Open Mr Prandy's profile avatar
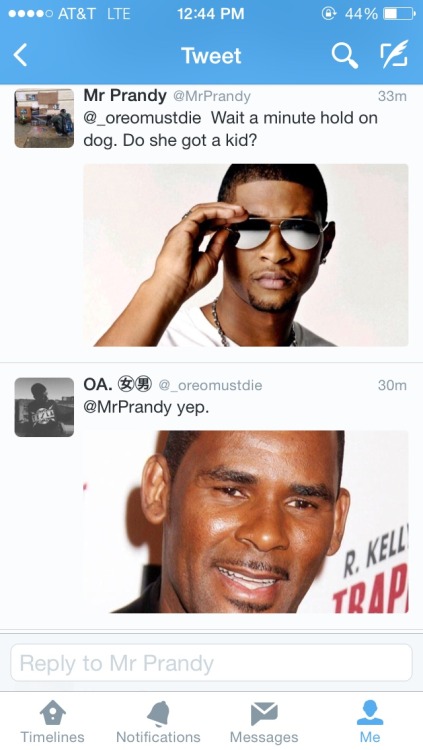The height and width of the screenshot is (750, 423). (x=44, y=118)
